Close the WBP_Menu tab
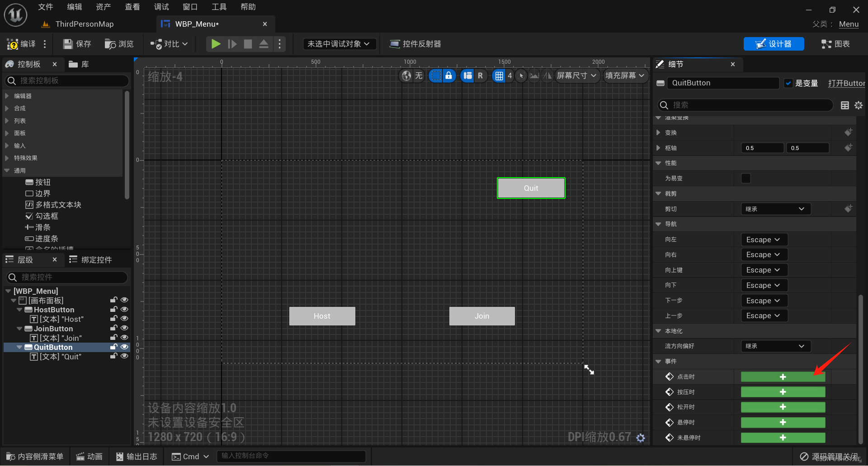The width and height of the screenshot is (868, 466). pos(265,24)
